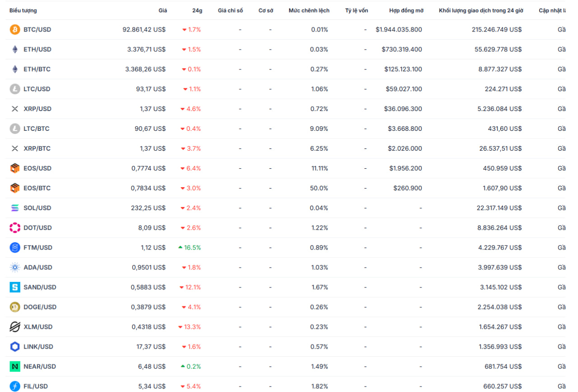
Task: Select the SOL price 232,25 US$
Action: (x=149, y=208)
